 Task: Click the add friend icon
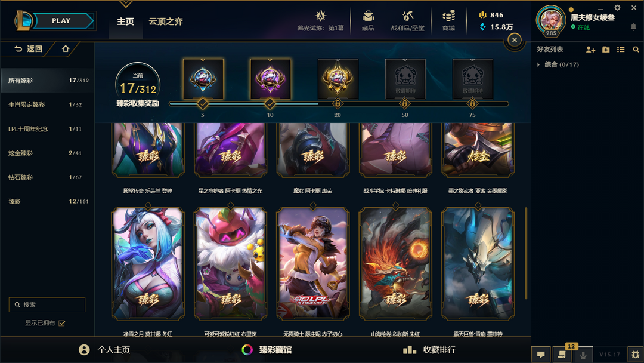click(590, 50)
